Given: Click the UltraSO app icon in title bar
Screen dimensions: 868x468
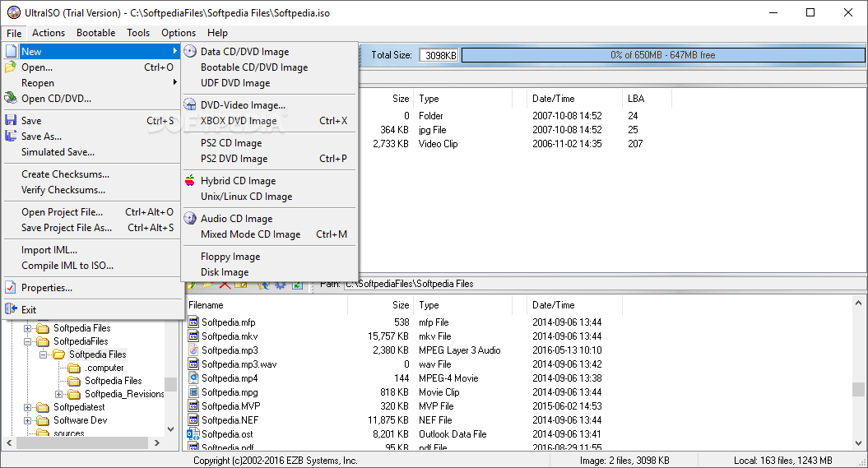Looking at the screenshot, I should point(14,12).
